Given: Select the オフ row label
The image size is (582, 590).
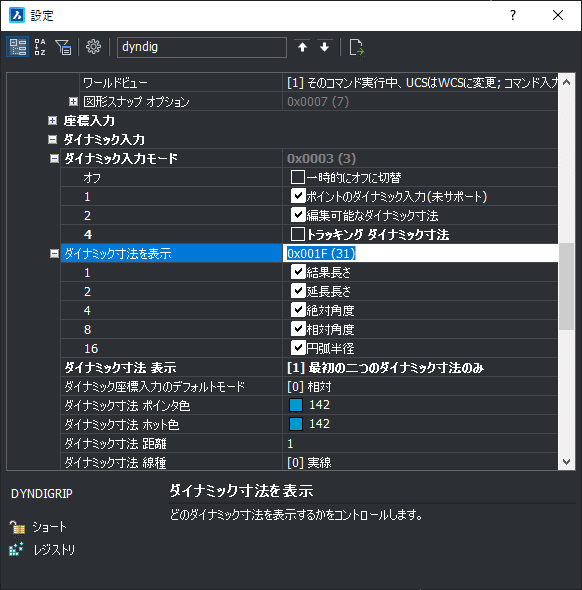Looking at the screenshot, I should 92,178.
